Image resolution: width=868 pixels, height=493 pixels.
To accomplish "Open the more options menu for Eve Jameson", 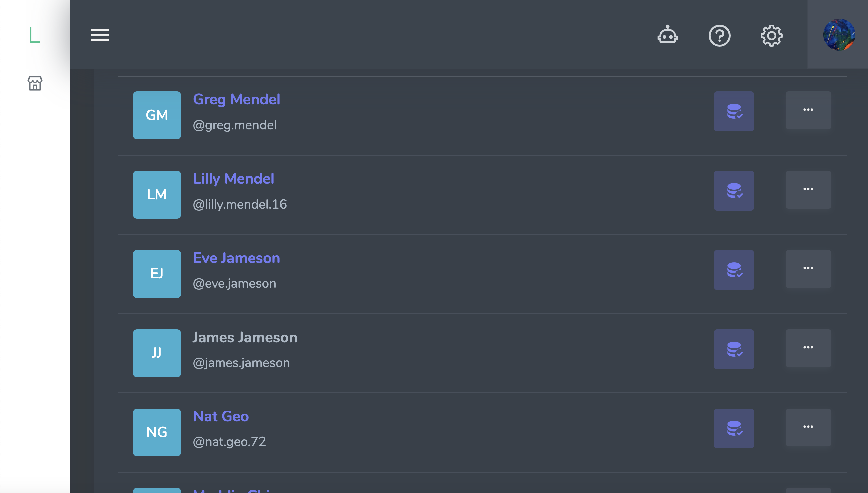I will click(x=808, y=268).
